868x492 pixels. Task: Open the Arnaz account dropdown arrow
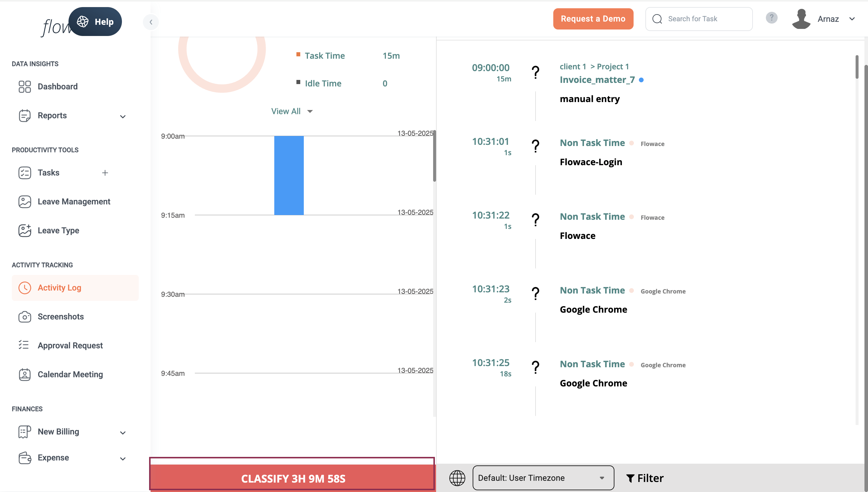pyautogui.click(x=852, y=19)
